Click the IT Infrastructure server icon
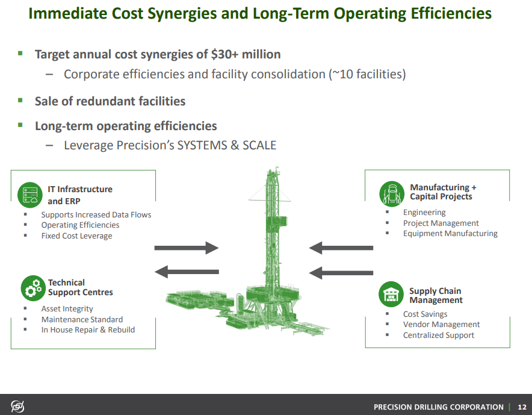This screenshot has height=415, width=532. pos(30,195)
